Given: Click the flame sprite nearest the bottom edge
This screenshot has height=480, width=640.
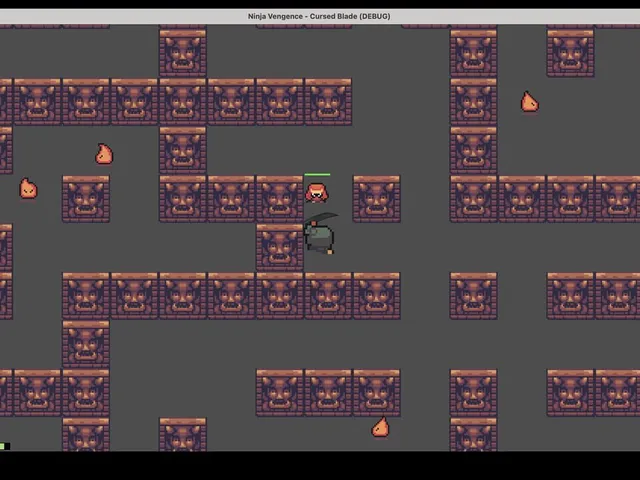Looking at the screenshot, I should click(380, 427).
